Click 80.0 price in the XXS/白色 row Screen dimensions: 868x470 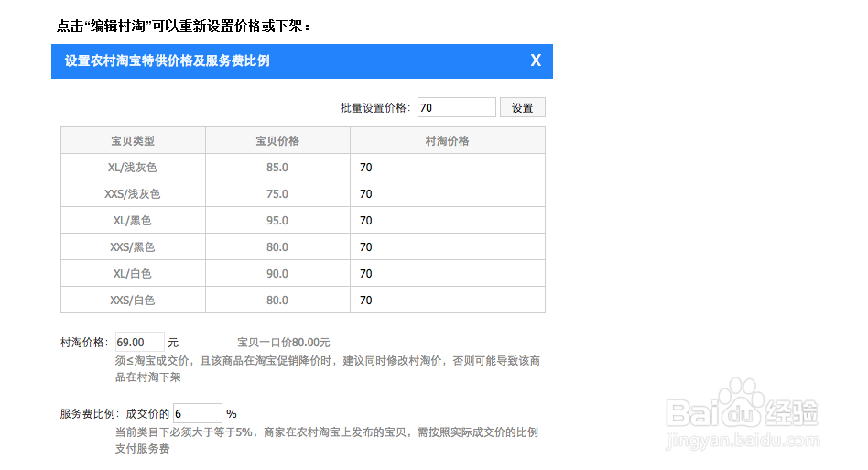[x=277, y=300]
